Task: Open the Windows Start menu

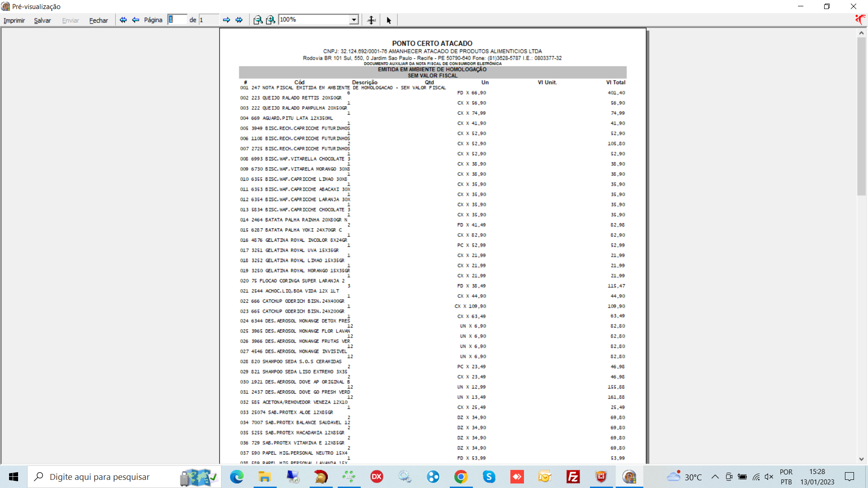Action: coord(14,477)
